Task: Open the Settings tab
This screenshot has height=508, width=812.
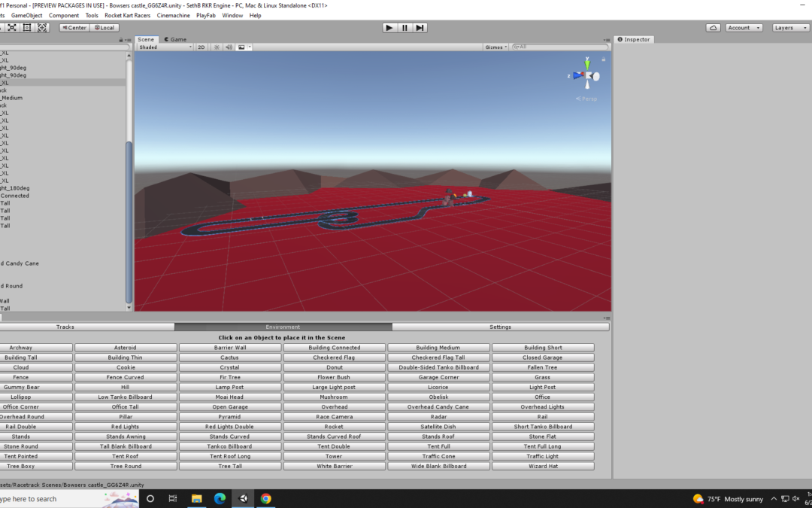Action: (x=500, y=327)
